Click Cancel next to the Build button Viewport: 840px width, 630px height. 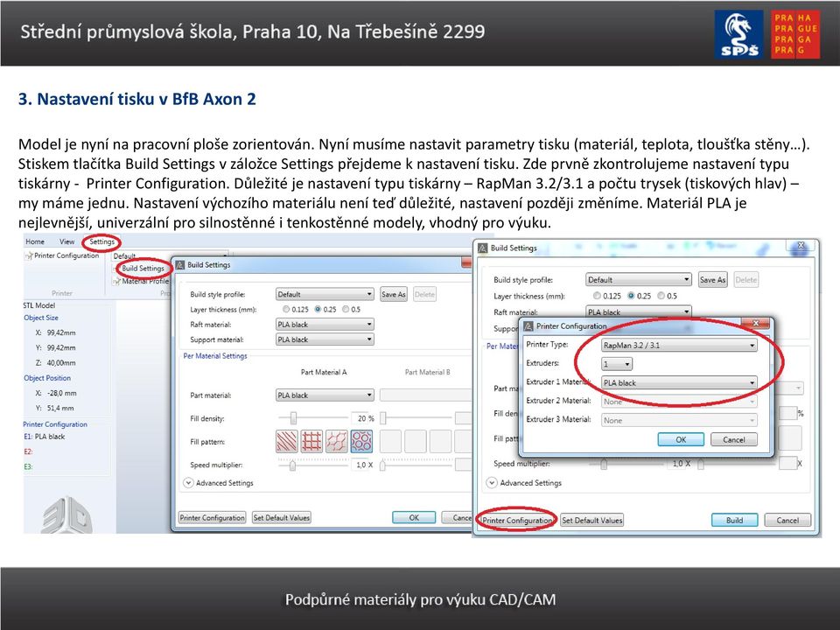tap(787, 520)
